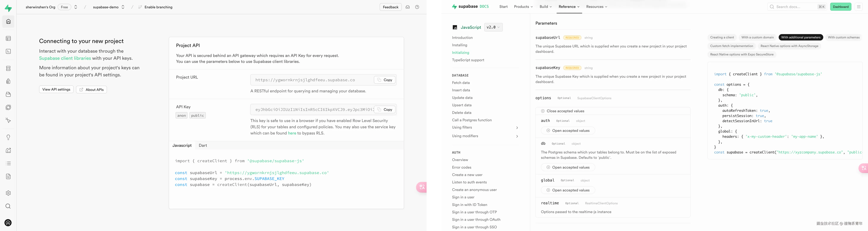868x231 pixels.
Task: Open Authentication lock icon in sidebar
Action: [x=8, y=81]
